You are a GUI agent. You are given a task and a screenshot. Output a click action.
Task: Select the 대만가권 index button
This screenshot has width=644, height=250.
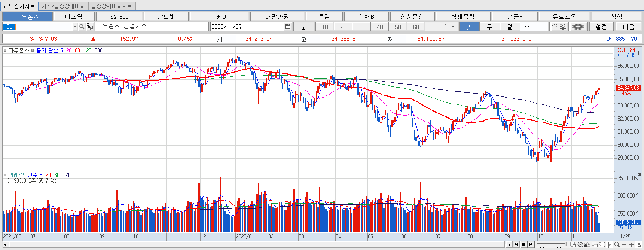[x=277, y=17]
